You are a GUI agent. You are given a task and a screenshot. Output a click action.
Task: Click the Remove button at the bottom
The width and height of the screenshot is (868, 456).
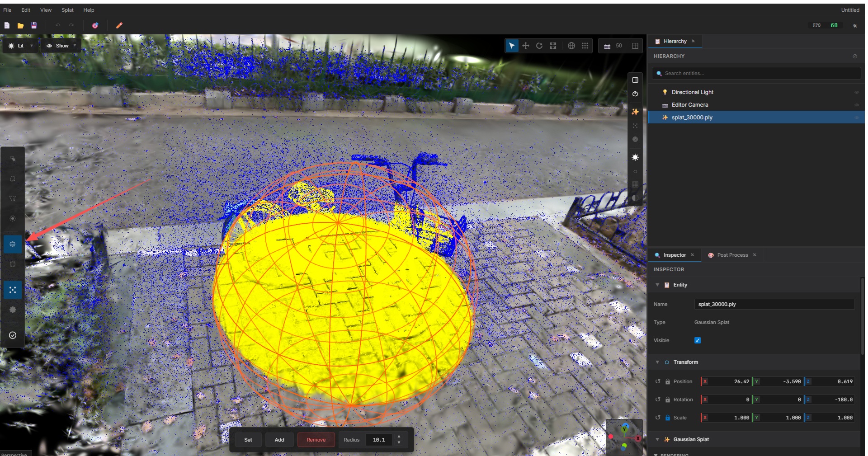316,439
